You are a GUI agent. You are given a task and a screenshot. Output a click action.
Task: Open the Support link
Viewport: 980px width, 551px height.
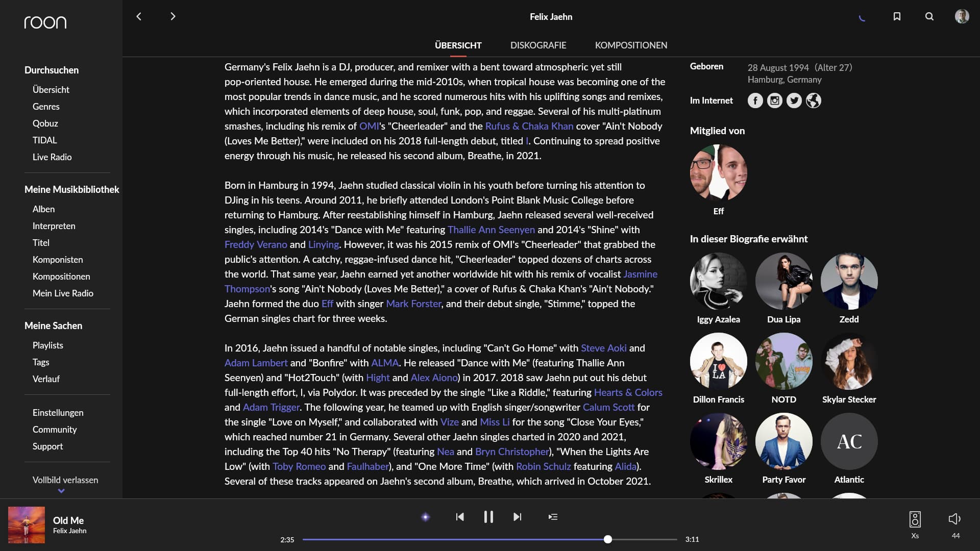pyautogui.click(x=48, y=446)
